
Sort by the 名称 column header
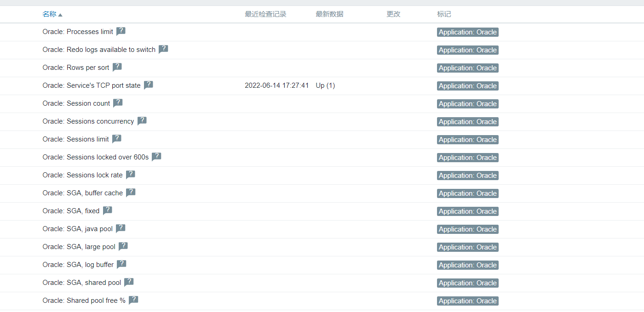tap(52, 14)
